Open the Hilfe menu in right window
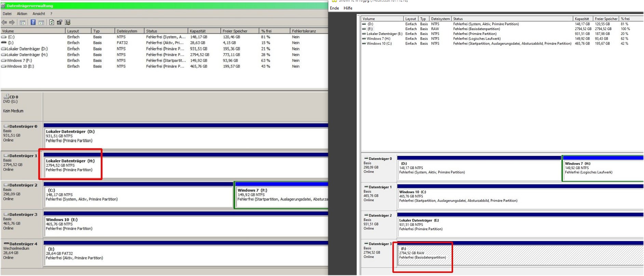The width and height of the screenshot is (644, 276). pyautogui.click(x=348, y=8)
